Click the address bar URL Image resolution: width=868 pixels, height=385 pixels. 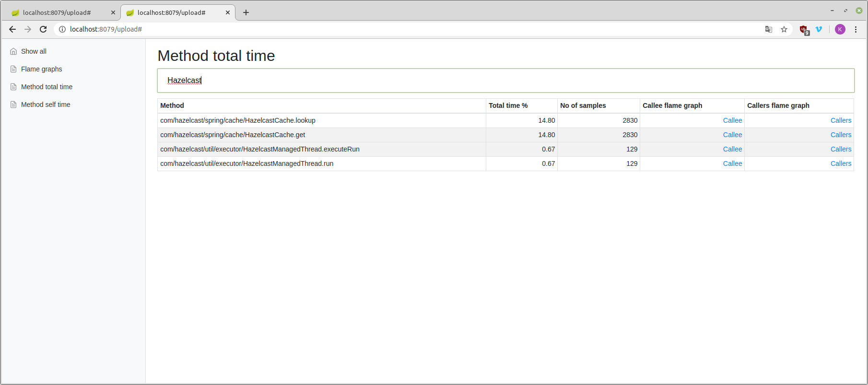coord(106,29)
